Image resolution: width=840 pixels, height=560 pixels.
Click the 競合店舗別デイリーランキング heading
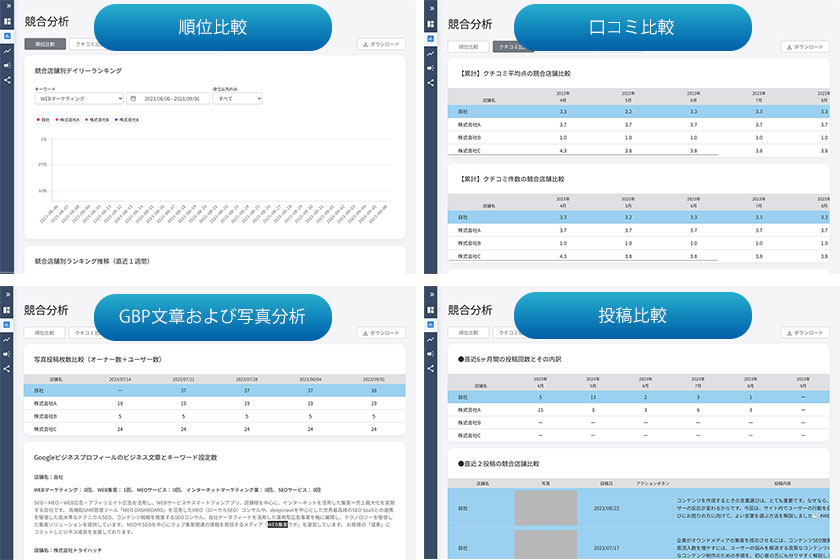coord(78,71)
